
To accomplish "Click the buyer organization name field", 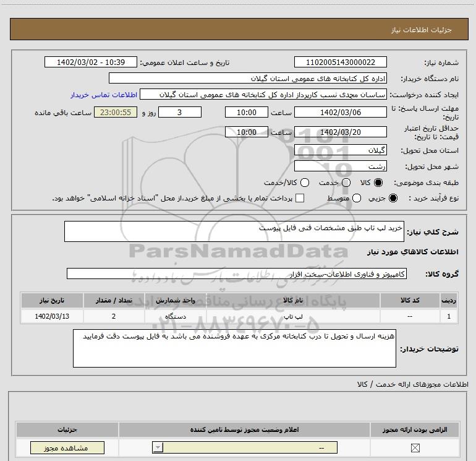I will pyautogui.click(x=248, y=79).
